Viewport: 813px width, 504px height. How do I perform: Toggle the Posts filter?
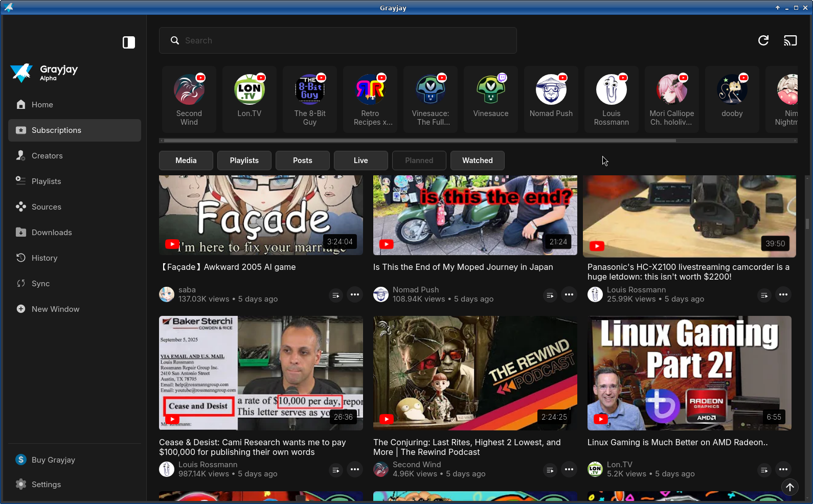click(x=303, y=161)
